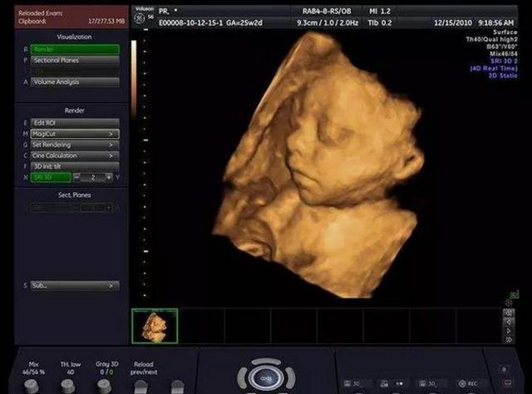Click the '17/277.53 MB' clipboard size
This screenshot has height=394, width=532.
(106, 21)
